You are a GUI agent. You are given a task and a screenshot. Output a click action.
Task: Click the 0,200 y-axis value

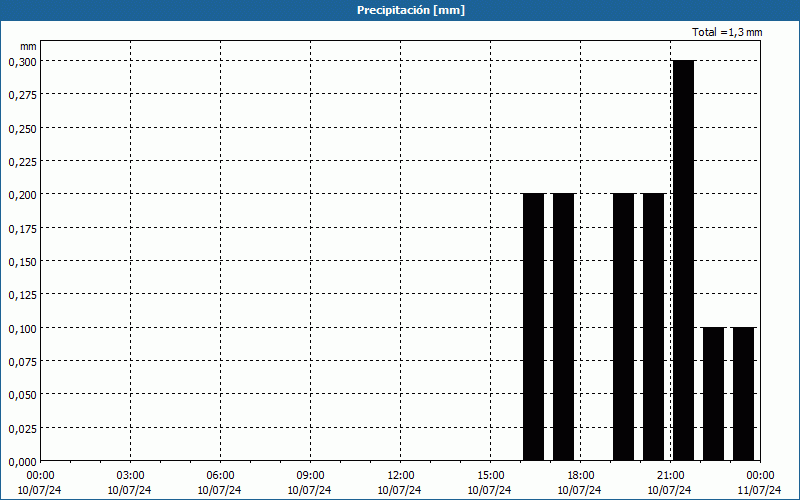[22, 195]
